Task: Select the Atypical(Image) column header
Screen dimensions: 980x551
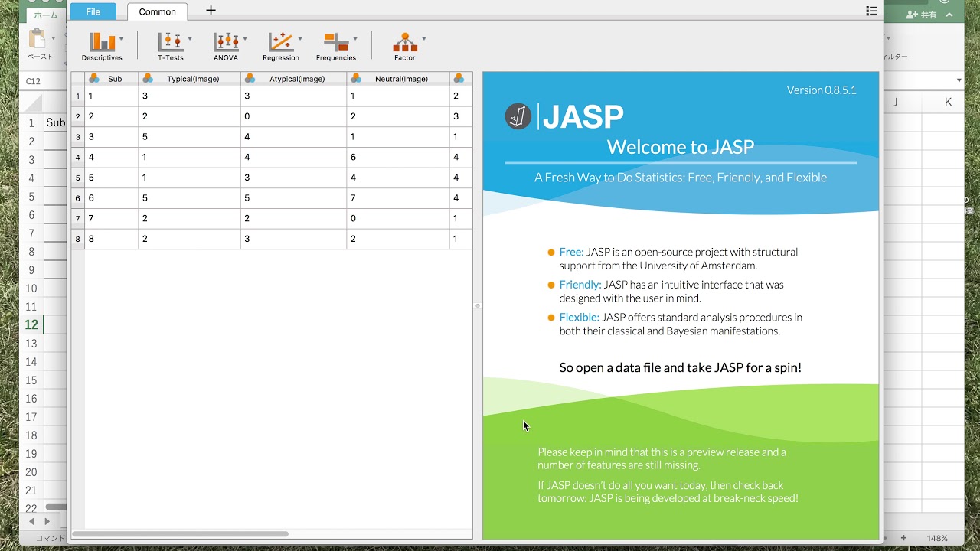Action: (x=293, y=78)
